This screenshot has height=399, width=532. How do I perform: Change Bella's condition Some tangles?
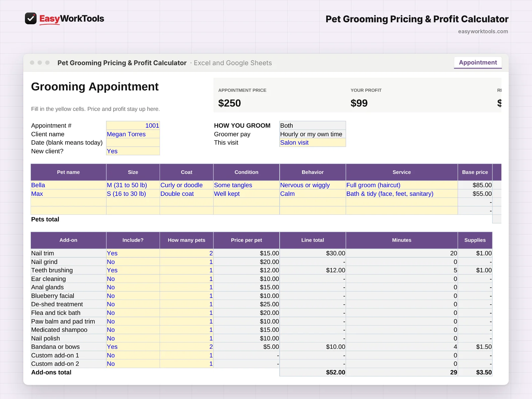coord(246,185)
